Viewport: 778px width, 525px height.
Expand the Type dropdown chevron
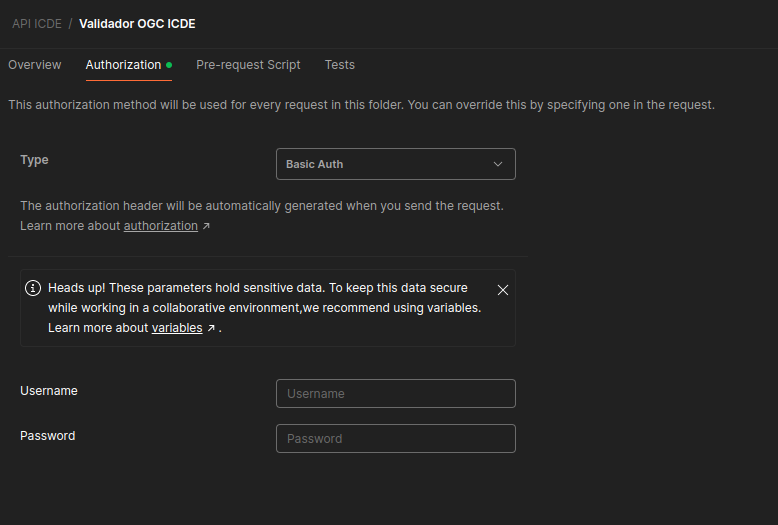pos(498,164)
